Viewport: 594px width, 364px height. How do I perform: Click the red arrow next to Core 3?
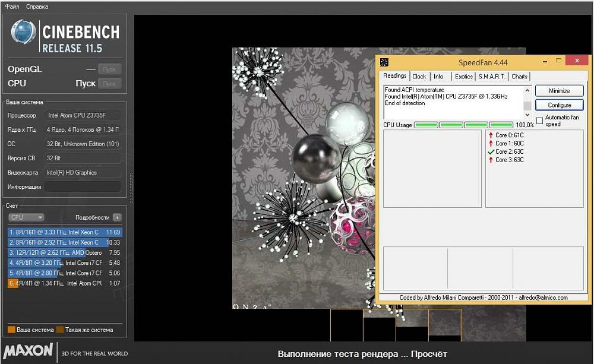pyautogui.click(x=491, y=160)
